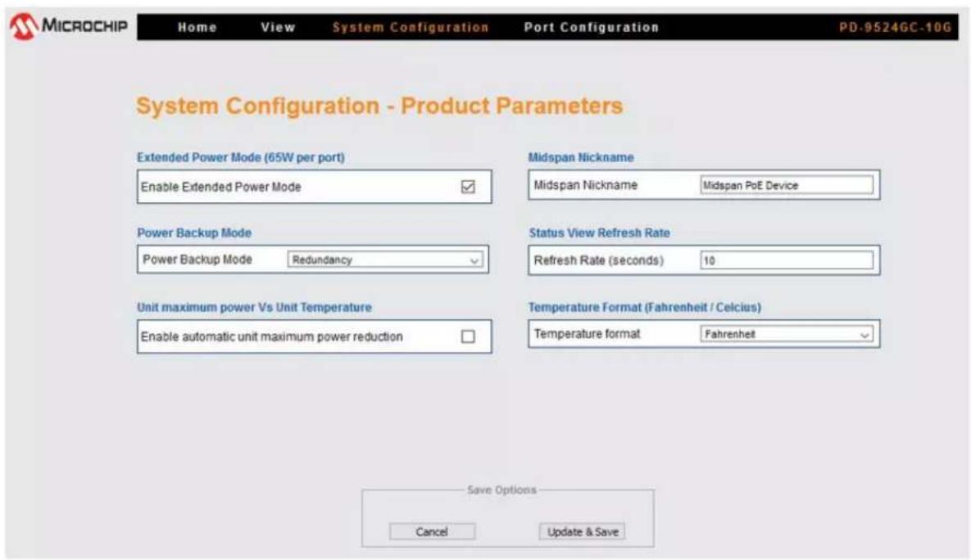This screenshot has width=971, height=560.
Task: Click the Refresh Rate seconds field
Action: tap(787, 260)
